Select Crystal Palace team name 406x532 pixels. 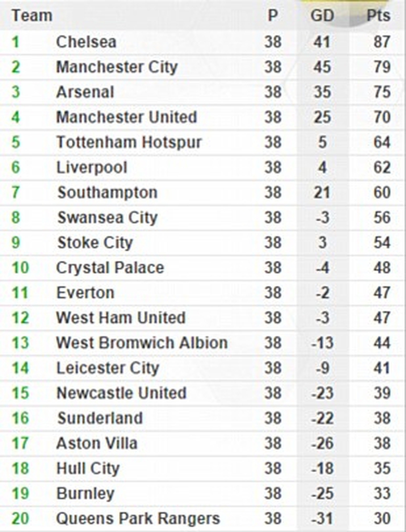[110, 268]
